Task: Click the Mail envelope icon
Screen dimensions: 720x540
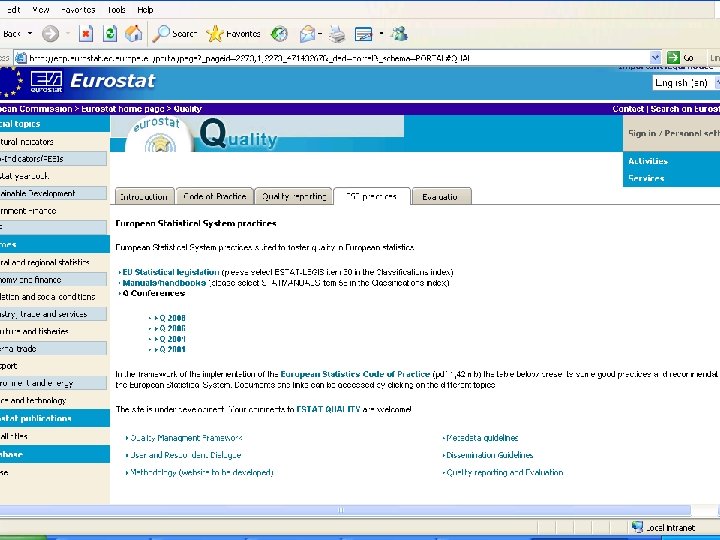Action: point(307,34)
